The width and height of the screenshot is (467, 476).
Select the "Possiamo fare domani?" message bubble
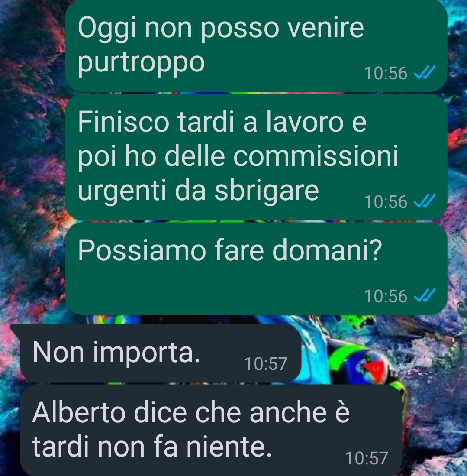click(x=256, y=269)
